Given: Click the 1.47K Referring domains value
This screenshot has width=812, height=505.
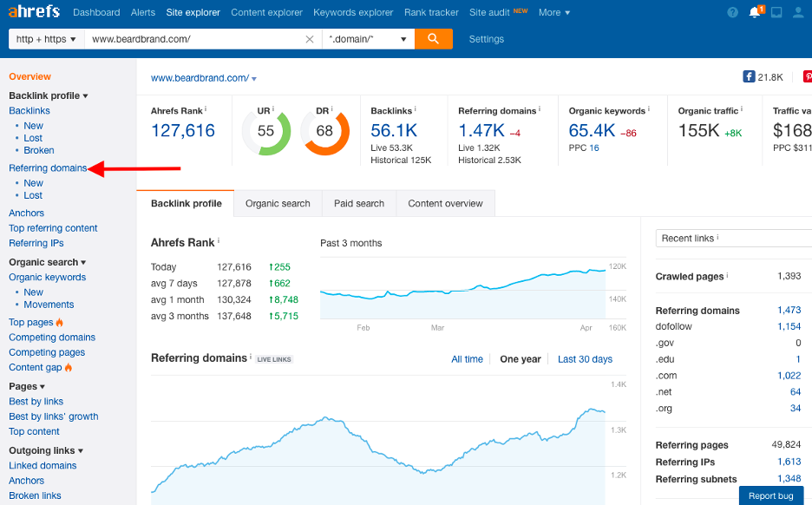Looking at the screenshot, I should pos(481,130).
